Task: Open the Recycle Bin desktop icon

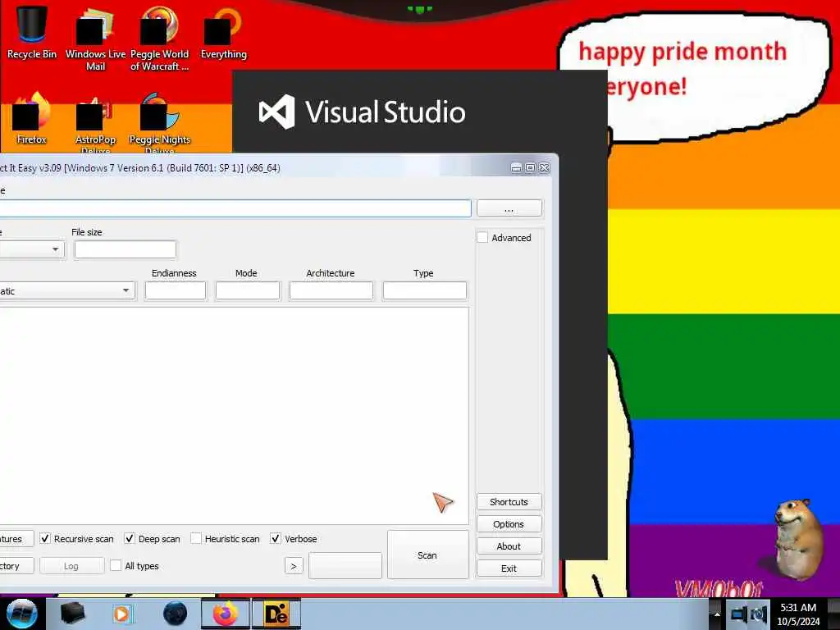Action: pyautogui.click(x=32, y=33)
